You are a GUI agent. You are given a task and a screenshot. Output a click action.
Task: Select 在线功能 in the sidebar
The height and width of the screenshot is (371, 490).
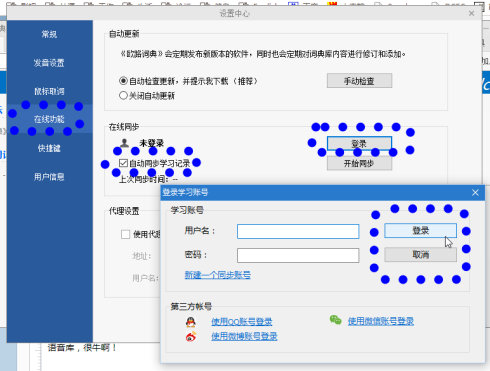tap(49, 119)
